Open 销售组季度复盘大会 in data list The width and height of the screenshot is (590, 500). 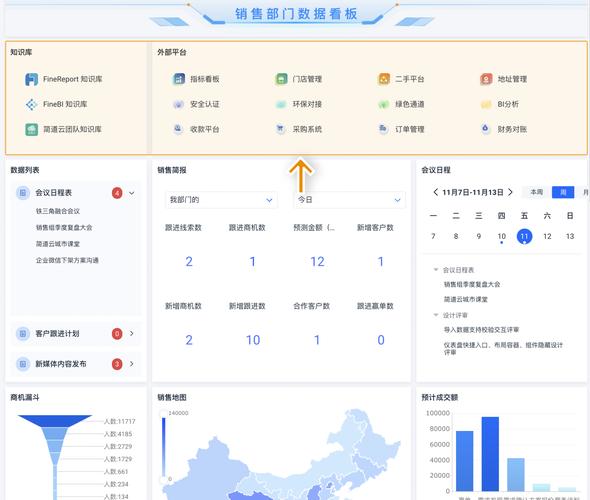tap(64, 228)
